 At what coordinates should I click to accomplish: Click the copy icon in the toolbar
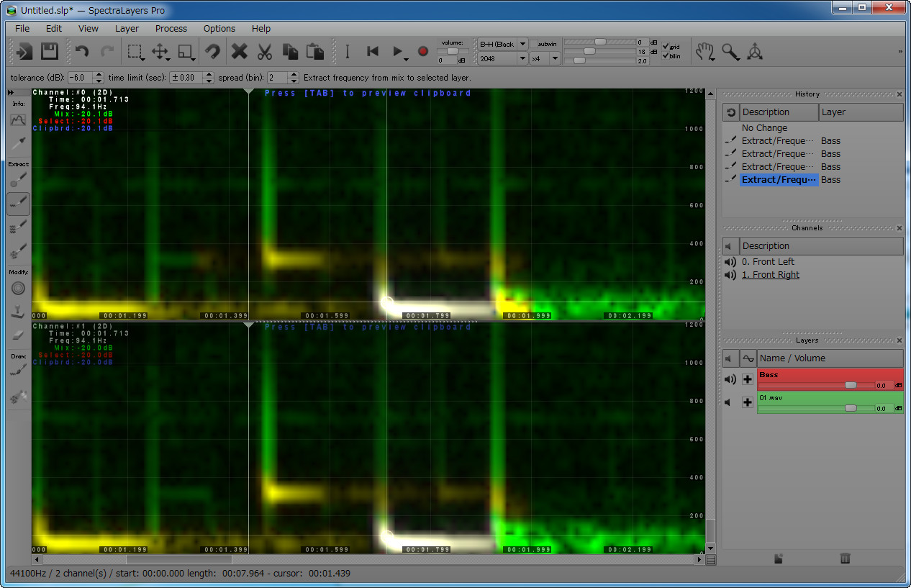pos(290,51)
